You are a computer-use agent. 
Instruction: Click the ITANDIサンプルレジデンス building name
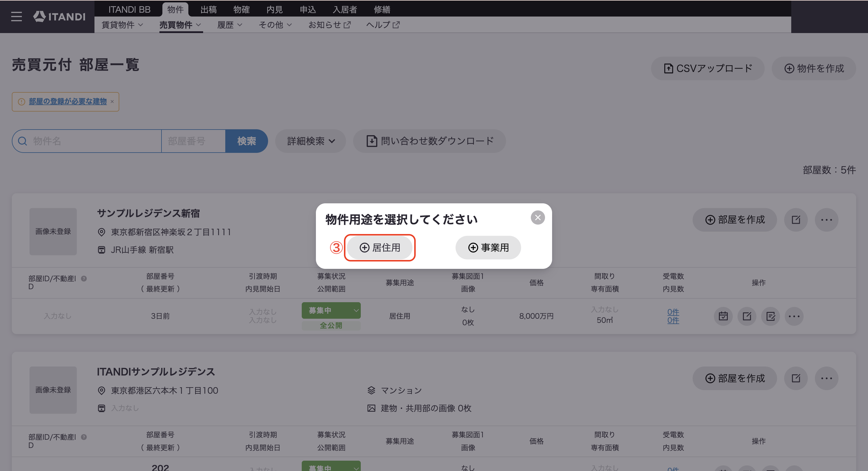point(156,372)
